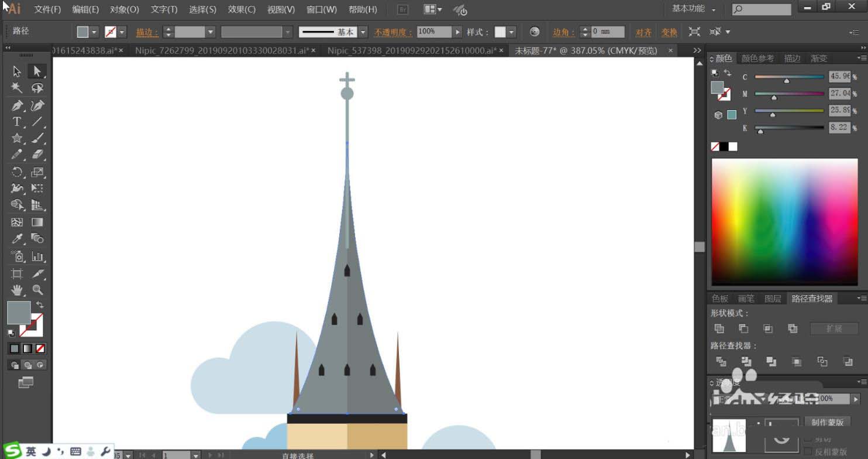Open the 效果(C) menu
Image resolution: width=868 pixels, height=459 pixels.
tap(242, 9)
